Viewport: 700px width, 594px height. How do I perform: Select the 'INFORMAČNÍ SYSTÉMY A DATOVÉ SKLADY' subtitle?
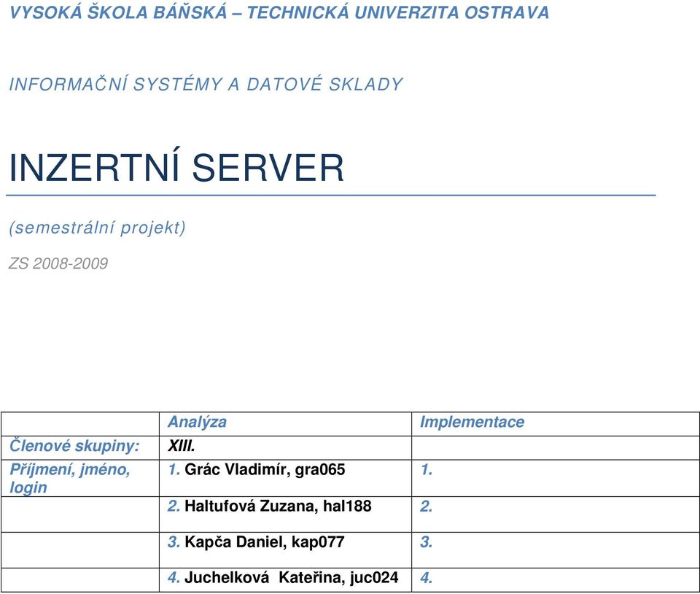[x=206, y=85]
